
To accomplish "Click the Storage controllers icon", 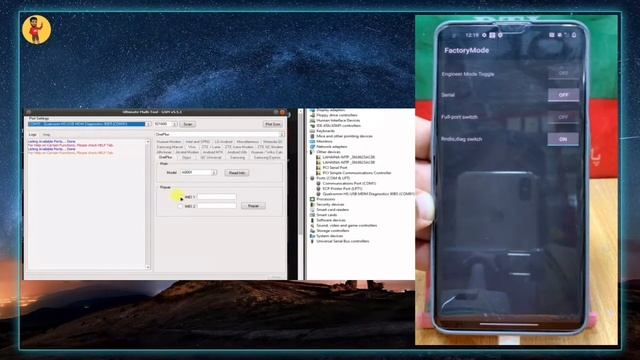I will pos(312,231).
